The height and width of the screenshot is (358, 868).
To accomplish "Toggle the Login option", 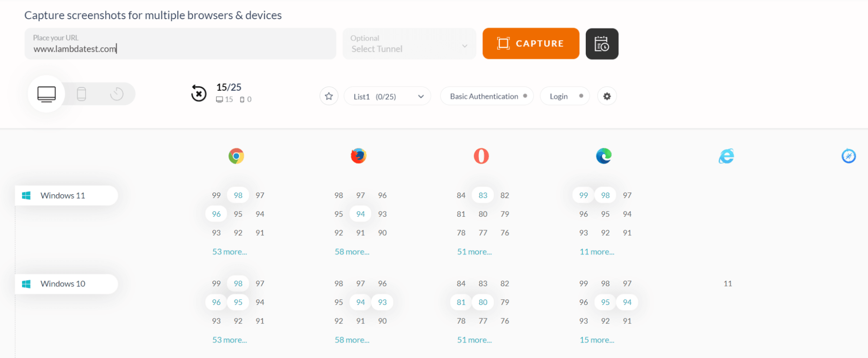I will click(564, 96).
